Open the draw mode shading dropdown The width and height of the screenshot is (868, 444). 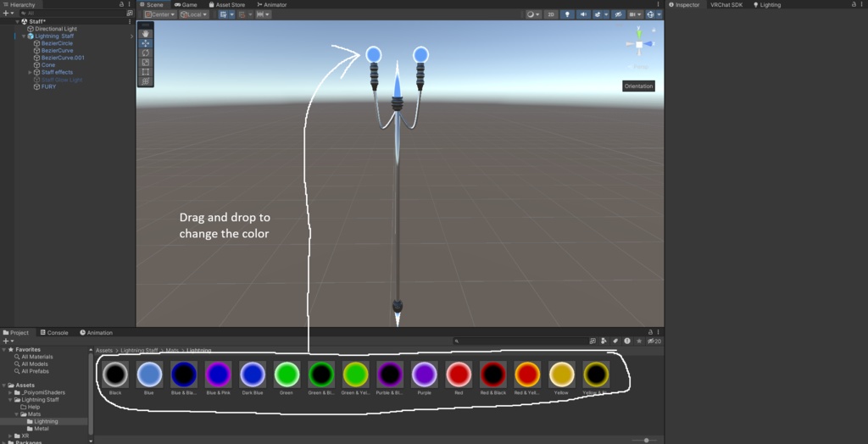pos(533,14)
